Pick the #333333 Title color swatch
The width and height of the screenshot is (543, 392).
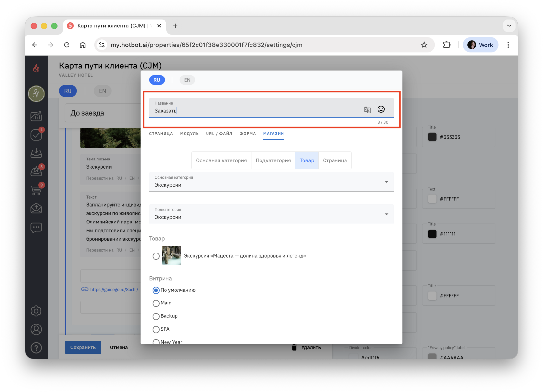coord(432,137)
